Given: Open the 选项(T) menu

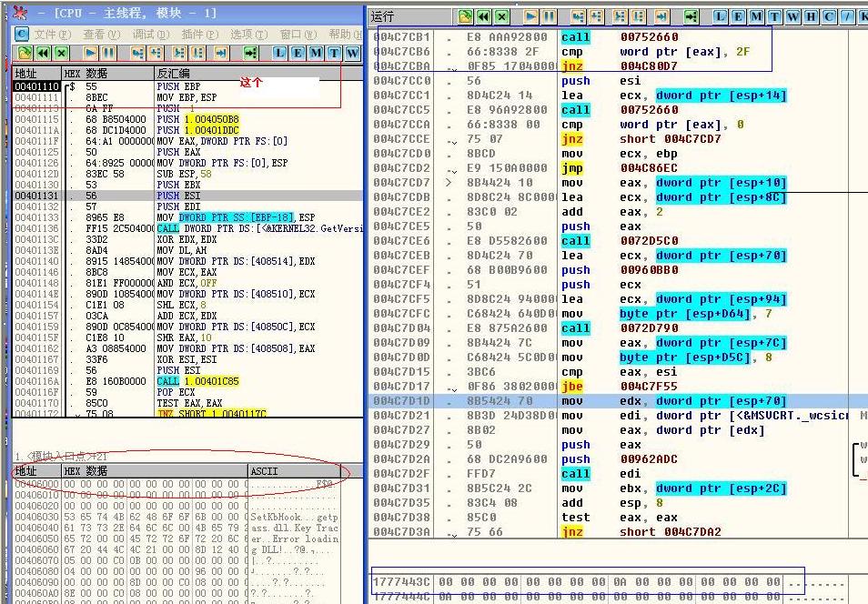Looking at the screenshot, I should pyautogui.click(x=249, y=35).
